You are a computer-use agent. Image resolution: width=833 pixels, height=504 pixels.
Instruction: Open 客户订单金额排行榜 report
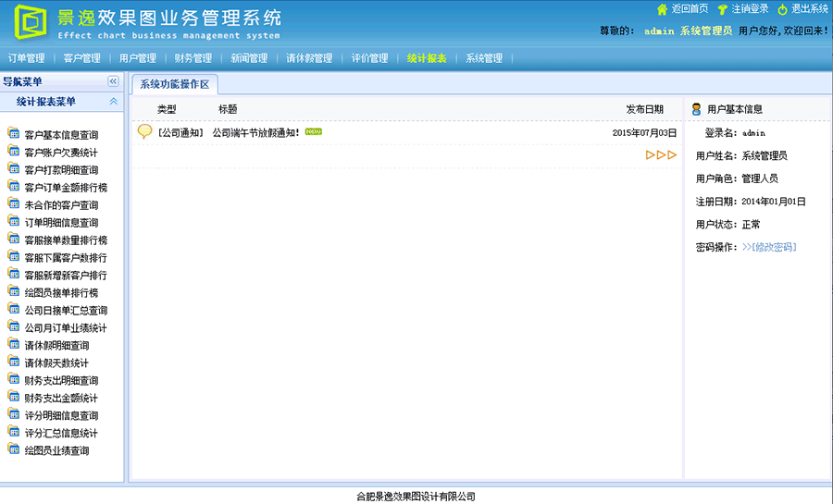(x=66, y=187)
